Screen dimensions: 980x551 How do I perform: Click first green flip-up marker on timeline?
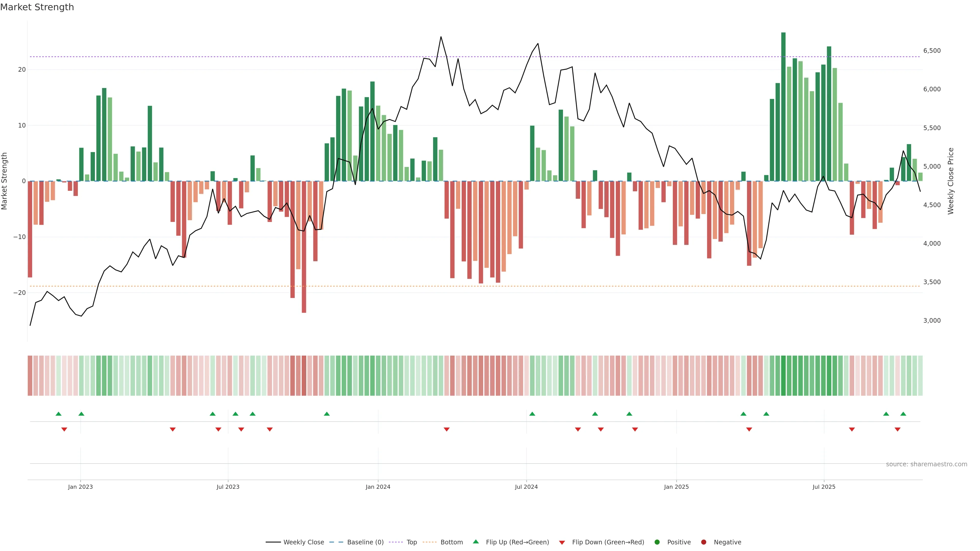(58, 414)
